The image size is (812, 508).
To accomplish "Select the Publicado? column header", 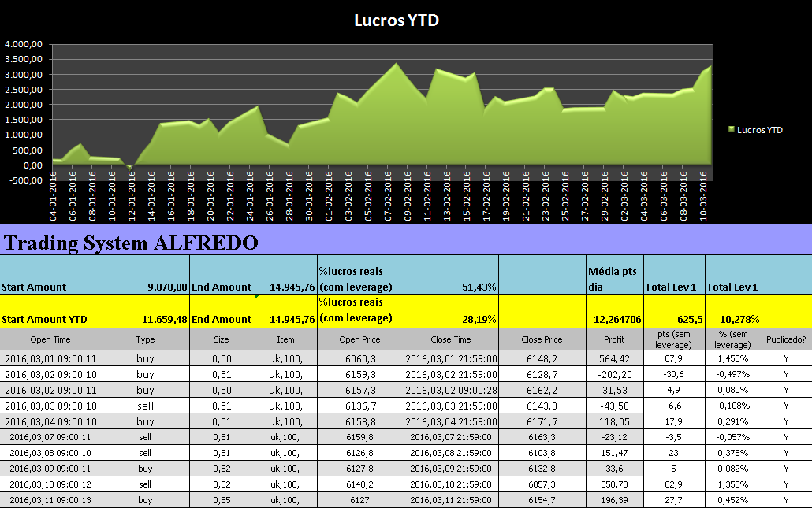I will click(x=786, y=339).
